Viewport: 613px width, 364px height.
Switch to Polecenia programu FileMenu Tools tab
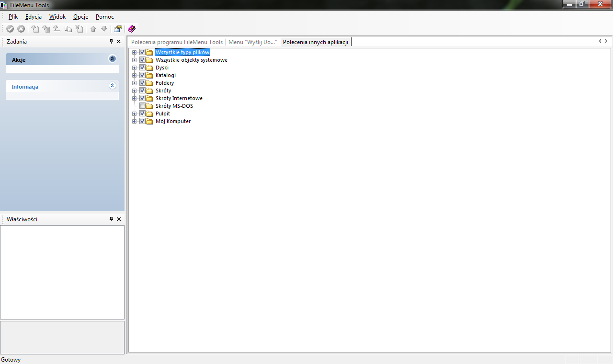click(x=177, y=42)
